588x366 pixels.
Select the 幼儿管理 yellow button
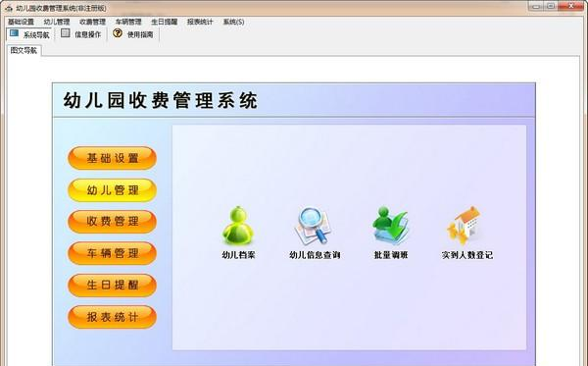(112, 190)
